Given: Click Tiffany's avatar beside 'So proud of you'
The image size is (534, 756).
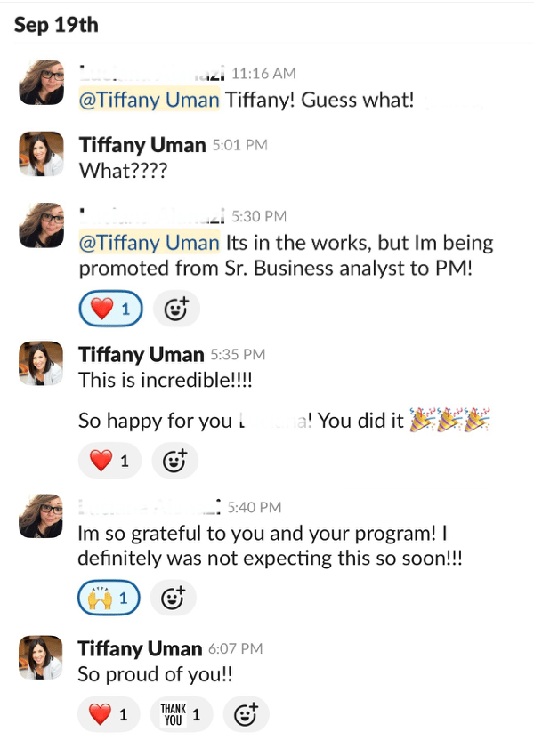Looking at the screenshot, I should tap(41, 658).
